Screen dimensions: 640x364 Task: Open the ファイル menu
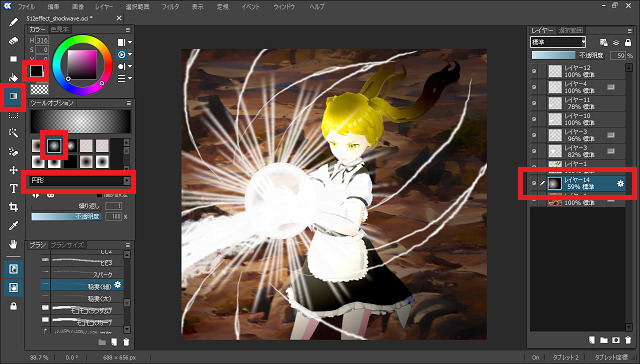[26, 7]
